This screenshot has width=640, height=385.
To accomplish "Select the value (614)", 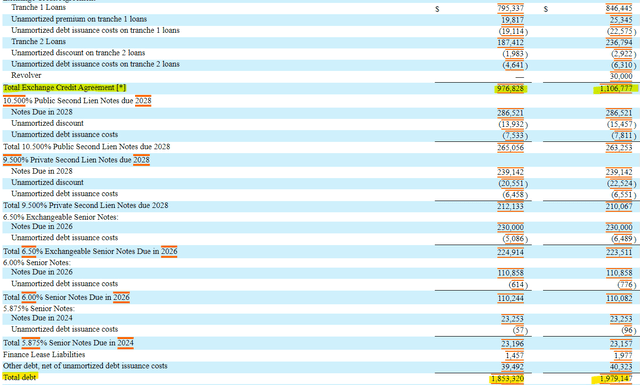I will pos(518,285).
